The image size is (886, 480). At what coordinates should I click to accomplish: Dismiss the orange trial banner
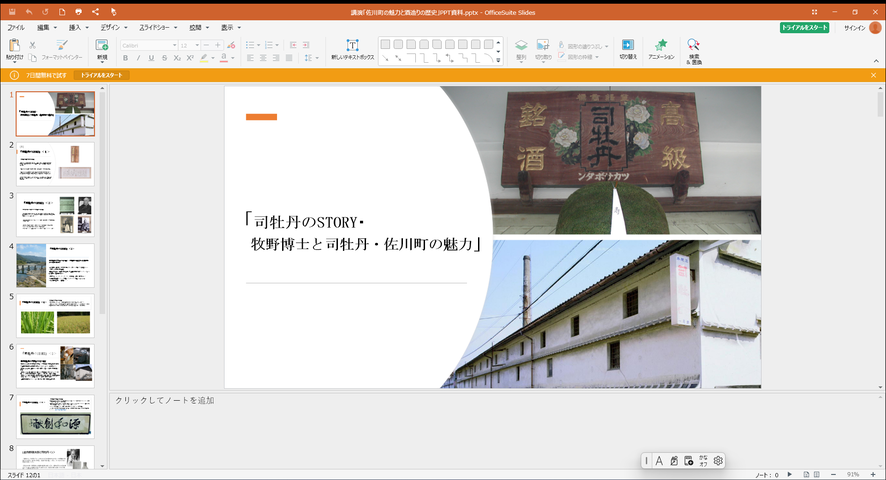[x=874, y=75]
